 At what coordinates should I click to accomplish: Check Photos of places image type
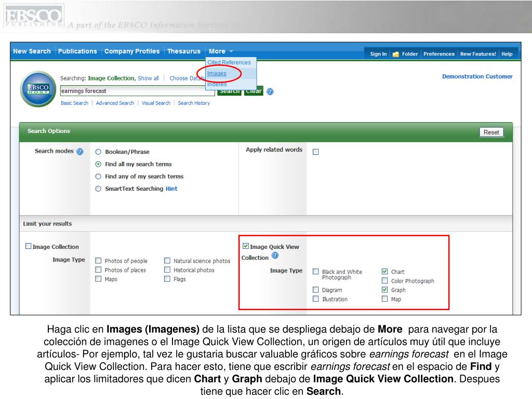click(98, 270)
